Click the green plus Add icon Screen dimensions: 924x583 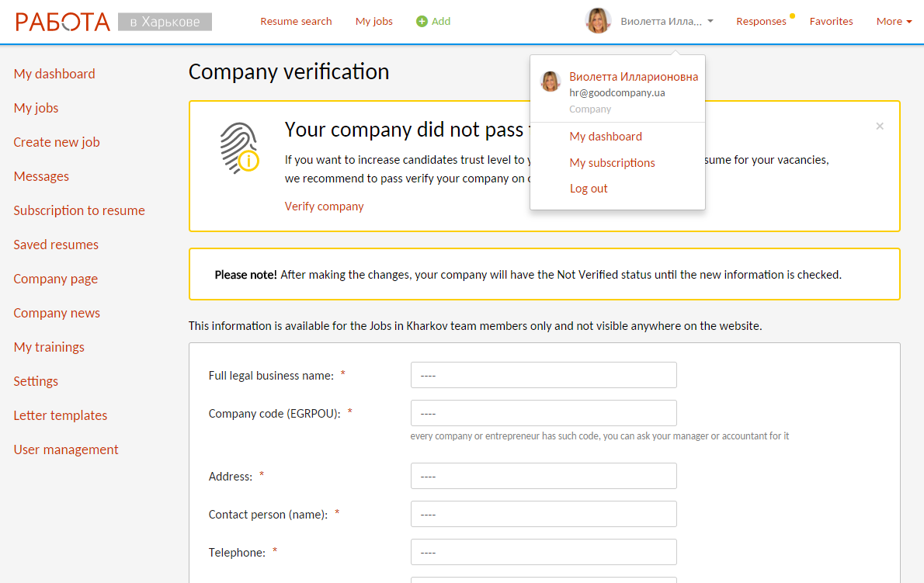tap(422, 21)
